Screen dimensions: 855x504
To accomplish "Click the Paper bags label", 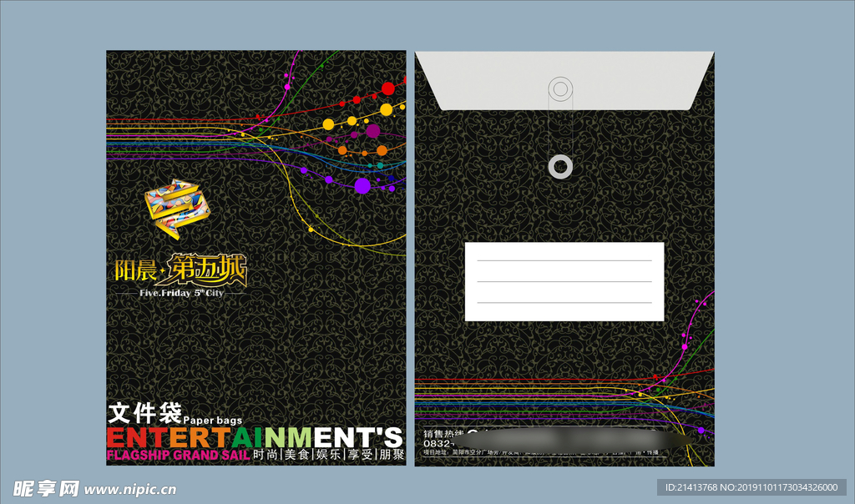I will (210, 419).
